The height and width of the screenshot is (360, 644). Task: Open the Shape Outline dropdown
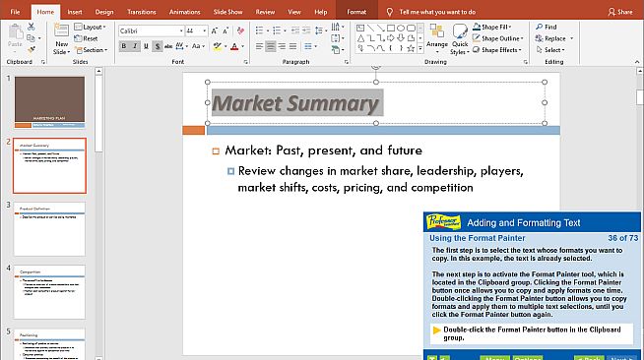[x=498, y=38]
